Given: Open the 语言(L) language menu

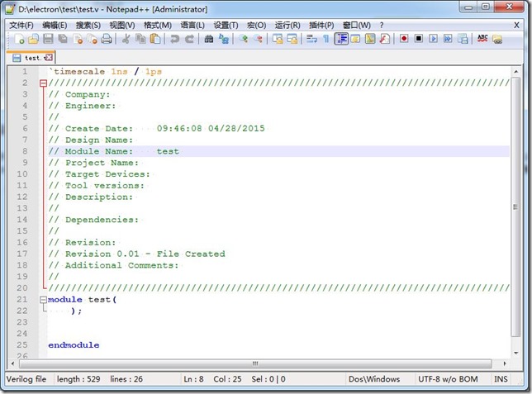Looking at the screenshot, I should (x=194, y=25).
